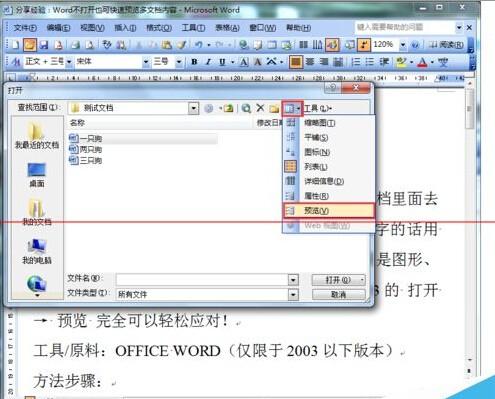Image resolution: width=495 pixels, height=399 pixels.
Task: Select 列表(L) list view
Action: click(328, 166)
